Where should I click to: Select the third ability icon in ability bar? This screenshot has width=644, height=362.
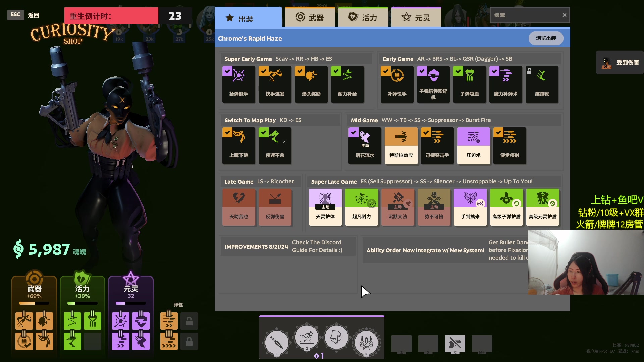click(x=336, y=337)
